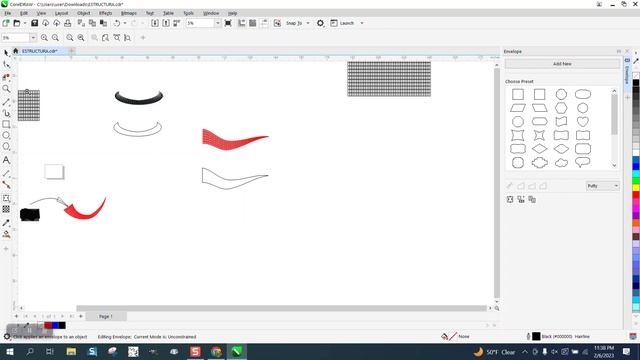Select the Interactive Fill tool
The width and height of the screenshot is (640, 360).
pyautogui.click(x=6, y=234)
